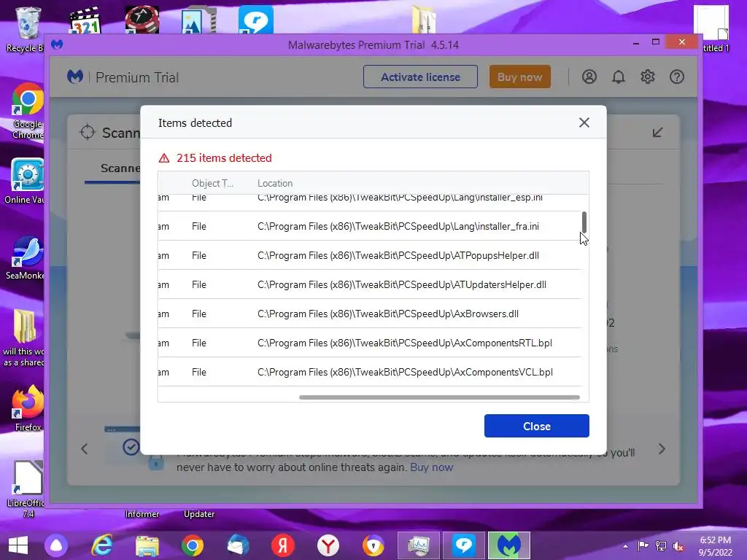The image size is (747, 560).
Task: Open the Yandex Я taskbar icon
Action: (x=282, y=545)
